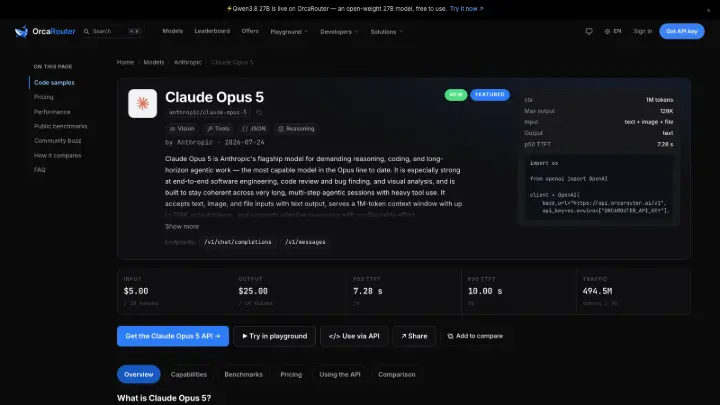Viewport: 720px width, 405px height.
Task: Click the /v1/messages endpoint chip
Action: [305, 242]
